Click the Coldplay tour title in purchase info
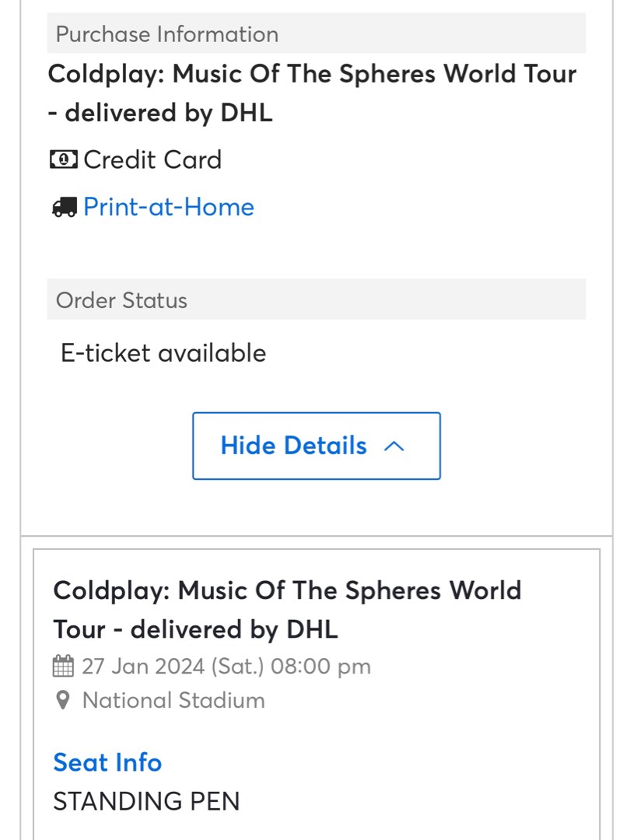This screenshot has height=840, width=634. pyautogui.click(x=311, y=93)
